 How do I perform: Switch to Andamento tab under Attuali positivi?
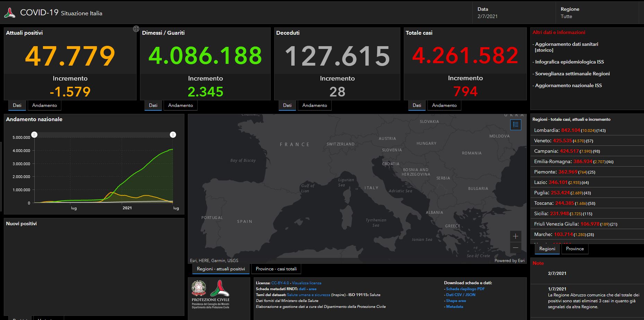(x=44, y=106)
